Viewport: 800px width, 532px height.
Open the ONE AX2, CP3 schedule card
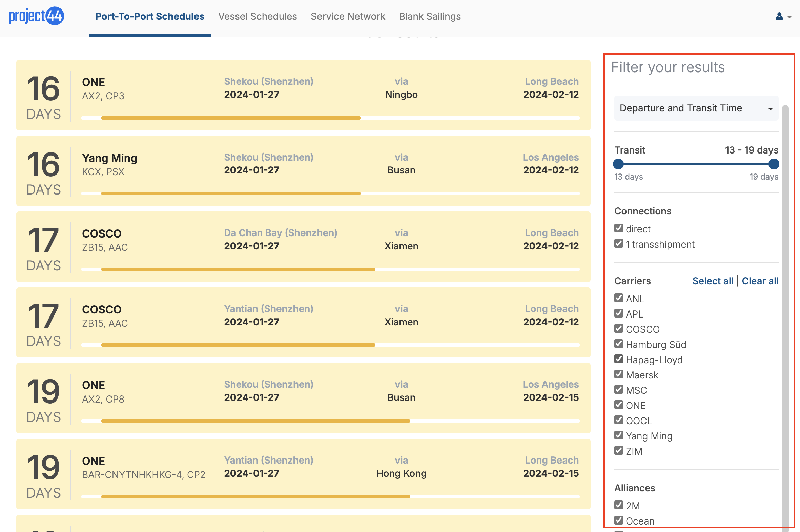[x=303, y=95]
